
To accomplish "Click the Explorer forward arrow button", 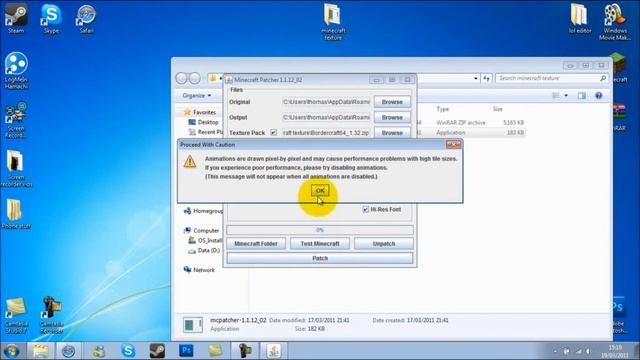I will [x=195, y=78].
